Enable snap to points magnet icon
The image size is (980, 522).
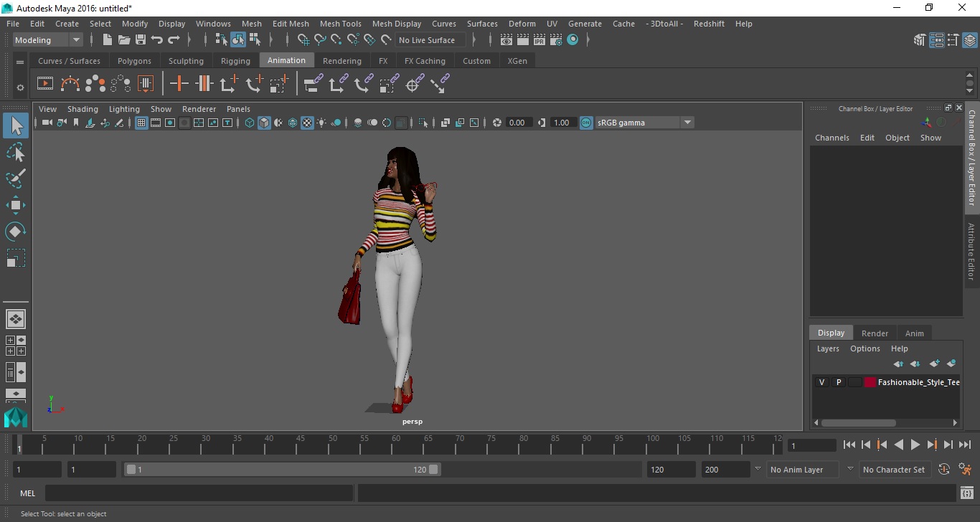(x=336, y=40)
